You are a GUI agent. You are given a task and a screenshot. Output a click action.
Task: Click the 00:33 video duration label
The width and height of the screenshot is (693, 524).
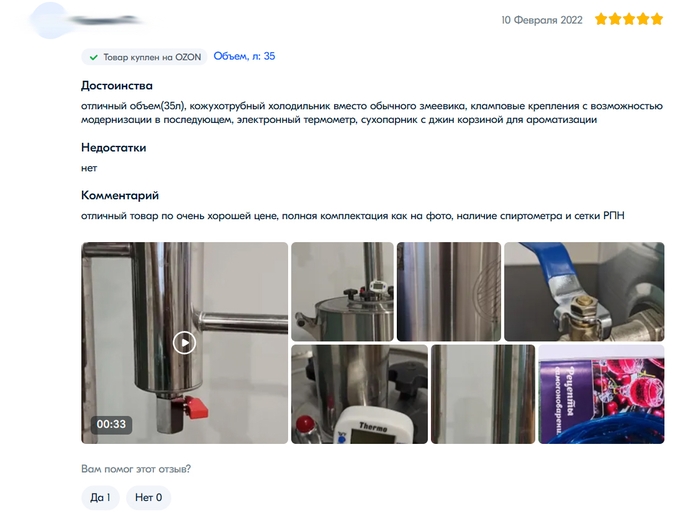point(111,425)
